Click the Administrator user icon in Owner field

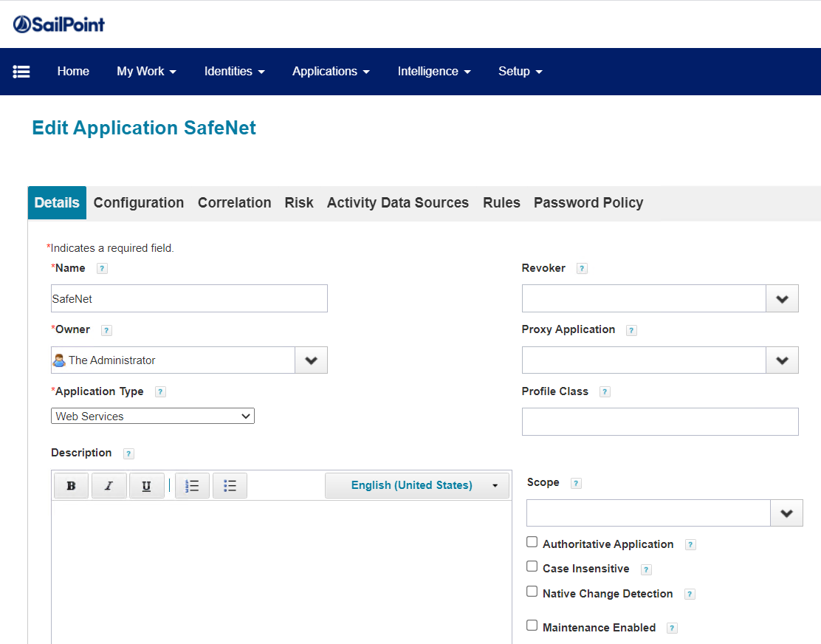pyautogui.click(x=59, y=360)
